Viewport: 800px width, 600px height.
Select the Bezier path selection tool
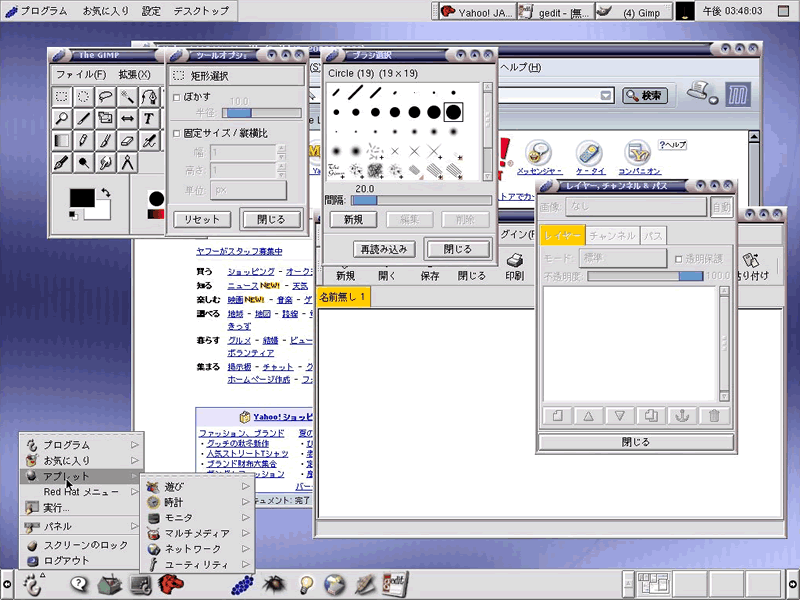[149, 97]
